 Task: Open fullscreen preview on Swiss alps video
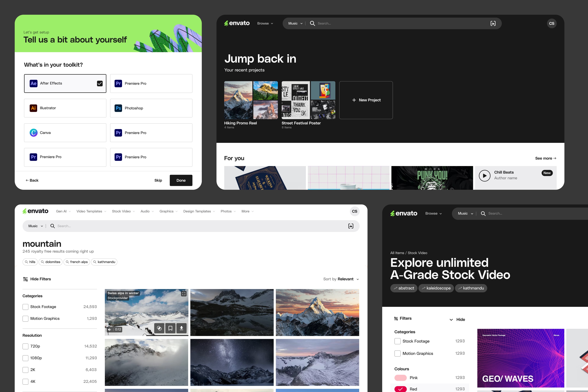tap(184, 293)
